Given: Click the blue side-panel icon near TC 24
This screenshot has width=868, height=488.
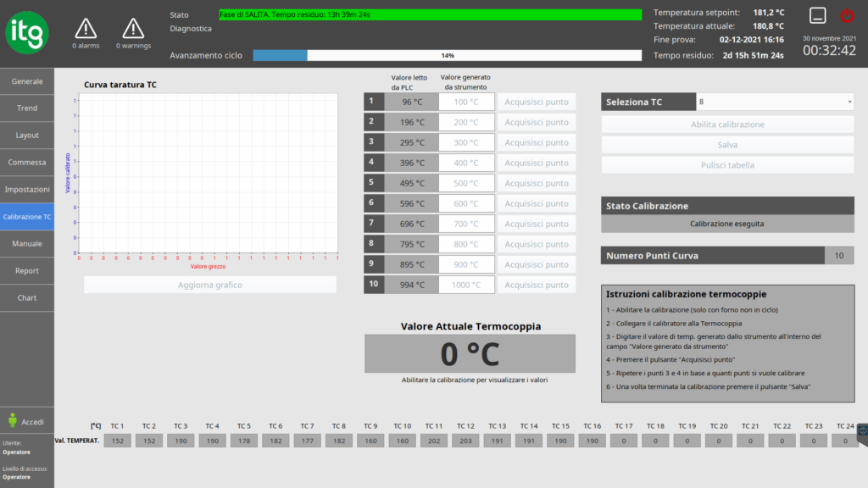Looking at the screenshot, I should (x=862, y=430).
